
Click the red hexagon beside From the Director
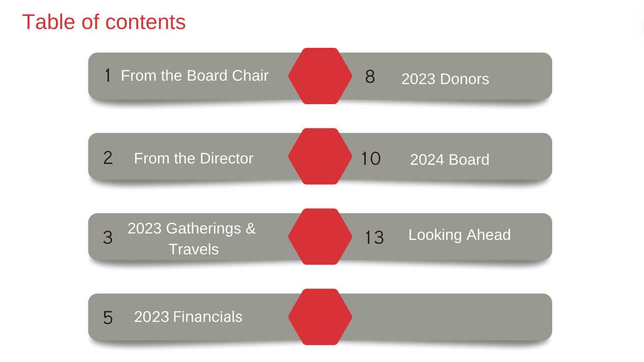(x=320, y=156)
